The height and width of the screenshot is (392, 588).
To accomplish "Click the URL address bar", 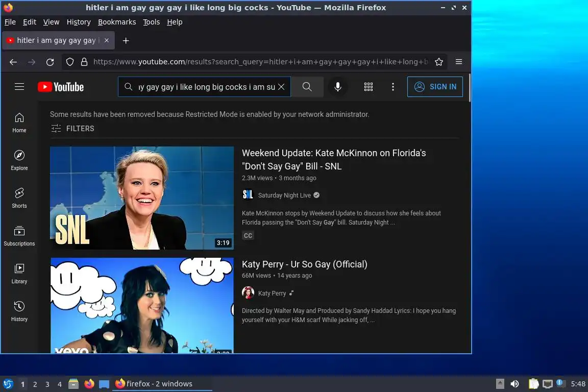I will click(260, 62).
